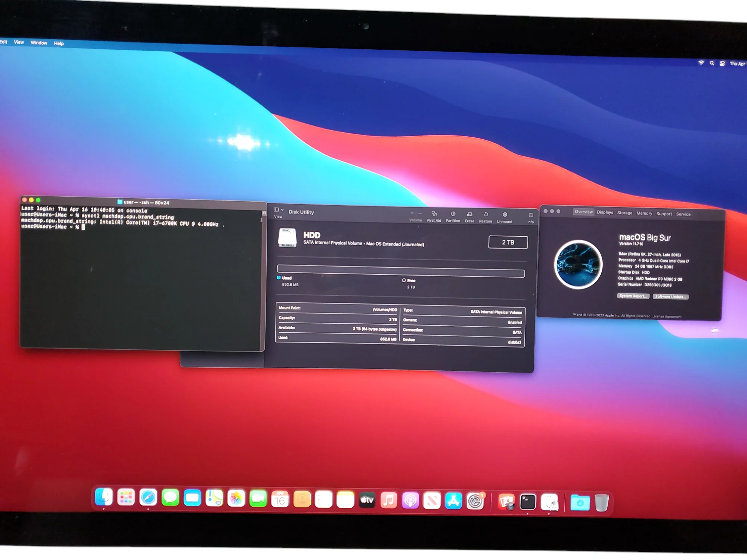Switch to the Memory tab

pyautogui.click(x=645, y=214)
